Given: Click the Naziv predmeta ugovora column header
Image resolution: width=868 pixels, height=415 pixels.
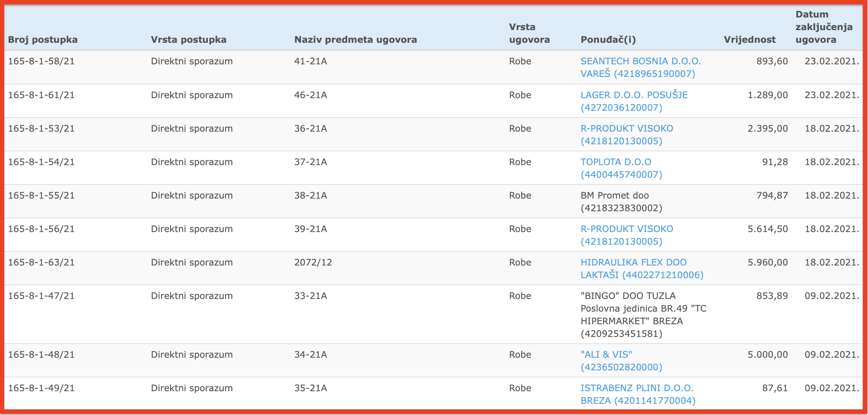Looking at the screenshot, I should pos(355,39).
